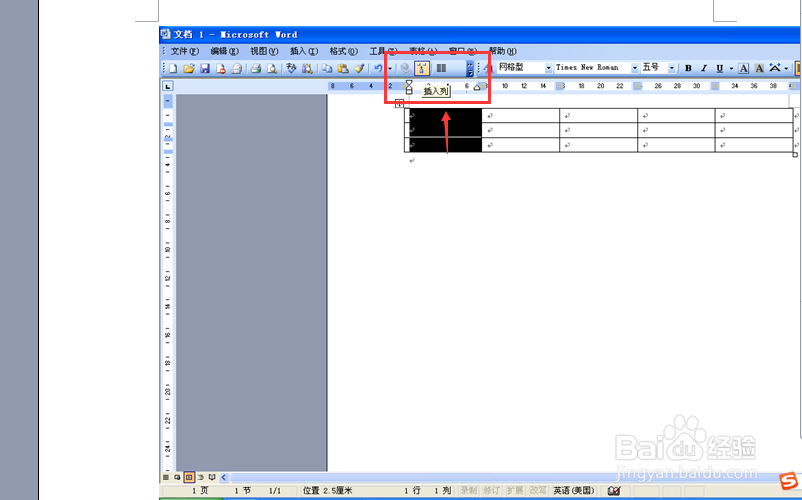Switch to Print Layout view icon

pos(189,478)
